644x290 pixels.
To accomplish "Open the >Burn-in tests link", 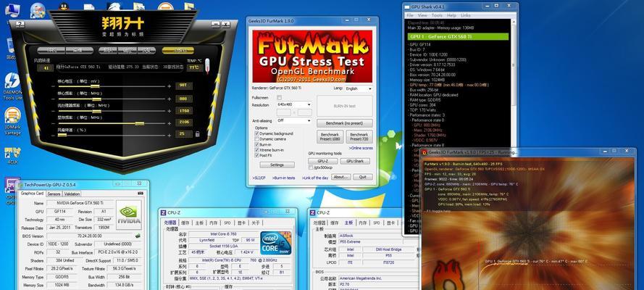I will pos(284,178).
